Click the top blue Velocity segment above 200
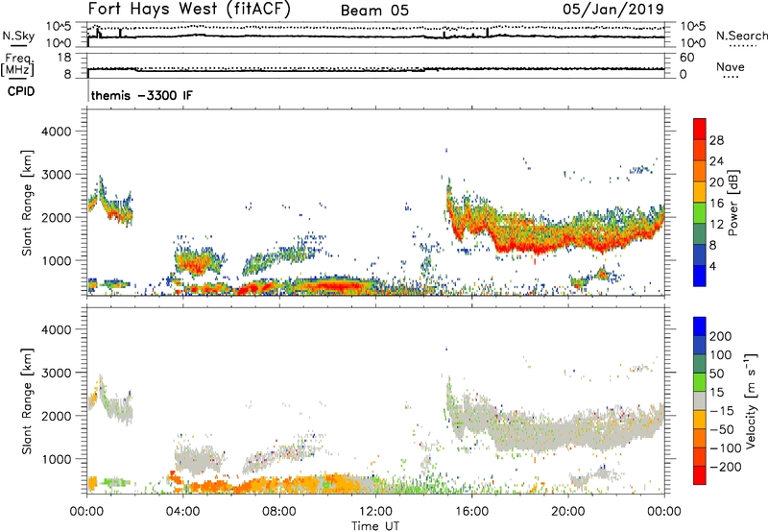The width and height of the screenshot is (768, 532). 700,326
